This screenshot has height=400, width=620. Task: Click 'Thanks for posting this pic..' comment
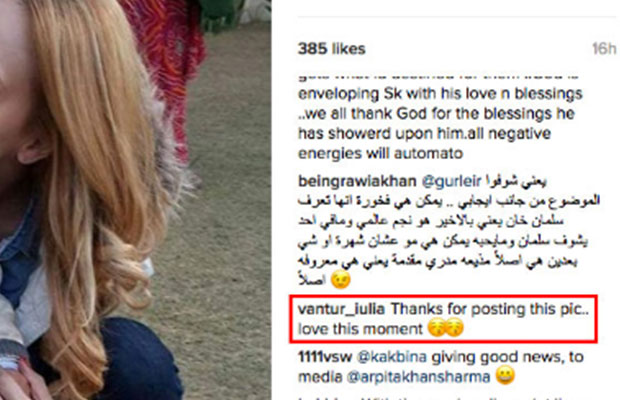pos(490,309)
